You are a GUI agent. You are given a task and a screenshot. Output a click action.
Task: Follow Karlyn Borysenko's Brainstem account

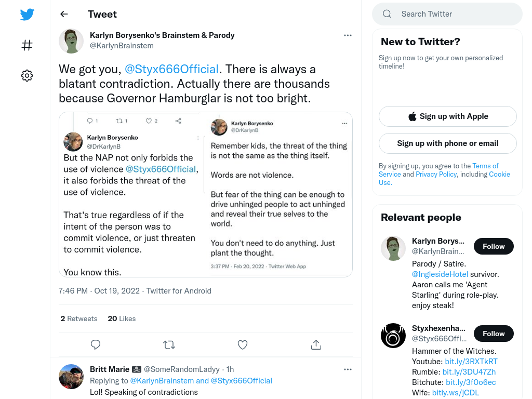point(494,246)
